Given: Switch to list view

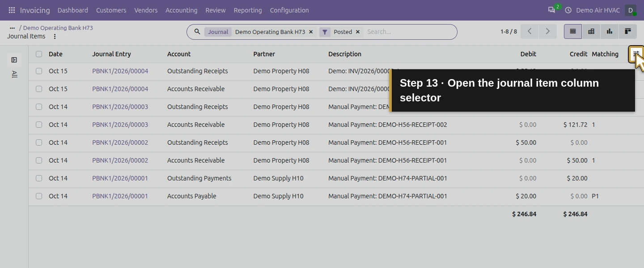Looking at the screenshot, I should [573, 31].
